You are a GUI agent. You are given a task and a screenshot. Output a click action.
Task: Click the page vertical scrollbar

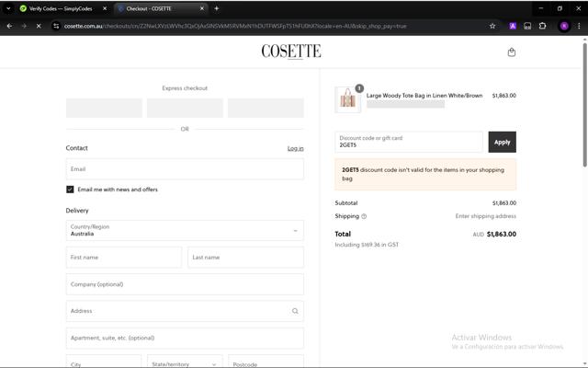584,105
